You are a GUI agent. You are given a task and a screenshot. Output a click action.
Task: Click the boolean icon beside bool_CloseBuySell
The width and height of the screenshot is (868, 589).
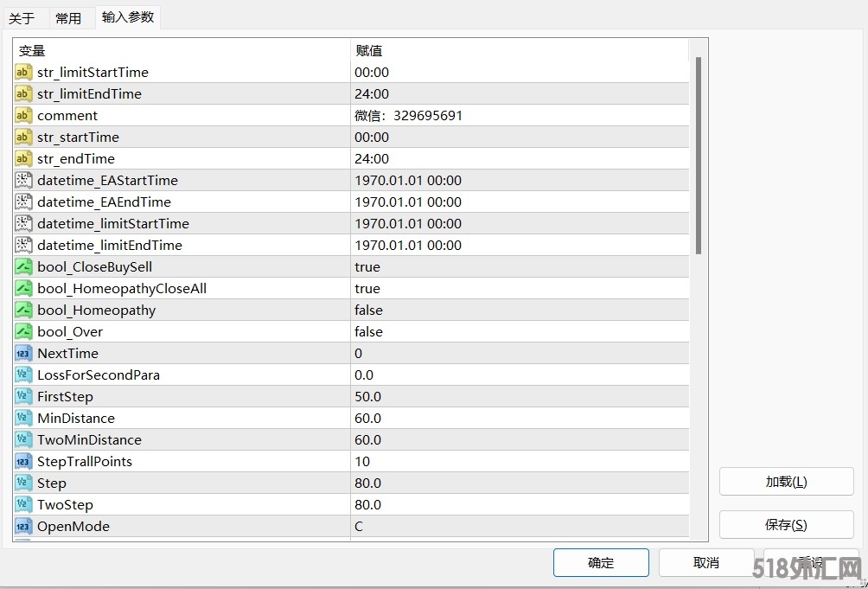[x=23, y=267]
